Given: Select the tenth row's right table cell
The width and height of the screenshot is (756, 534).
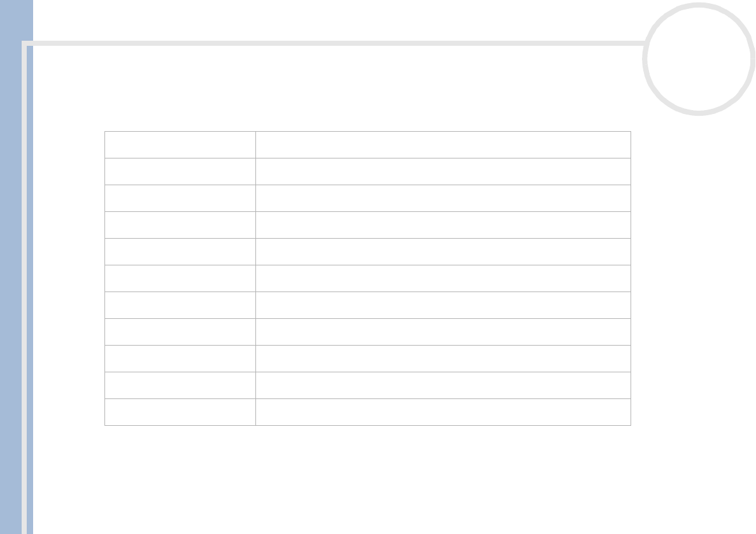Looking at the screenshot, I should pyautogui.click(x=443, y=385).
